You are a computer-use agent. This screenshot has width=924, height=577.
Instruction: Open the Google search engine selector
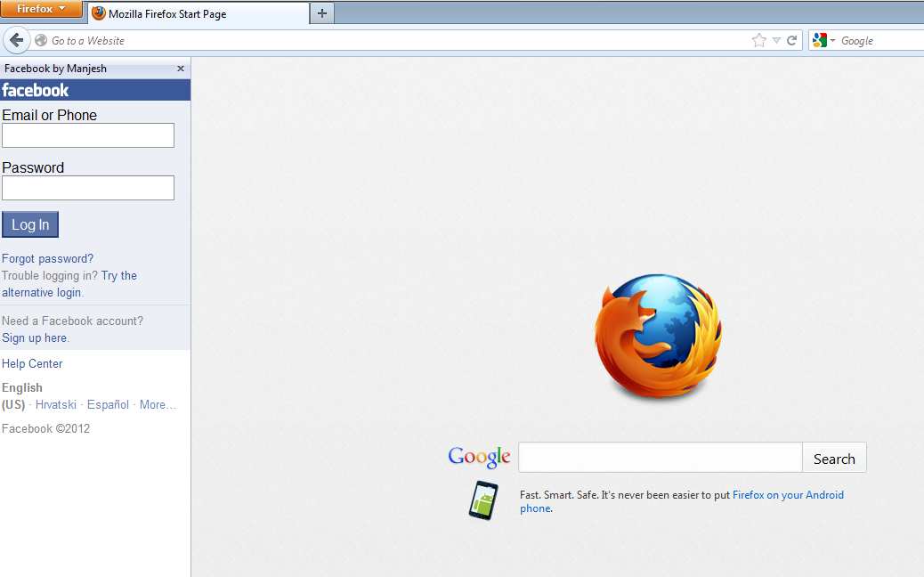point(823,40)
